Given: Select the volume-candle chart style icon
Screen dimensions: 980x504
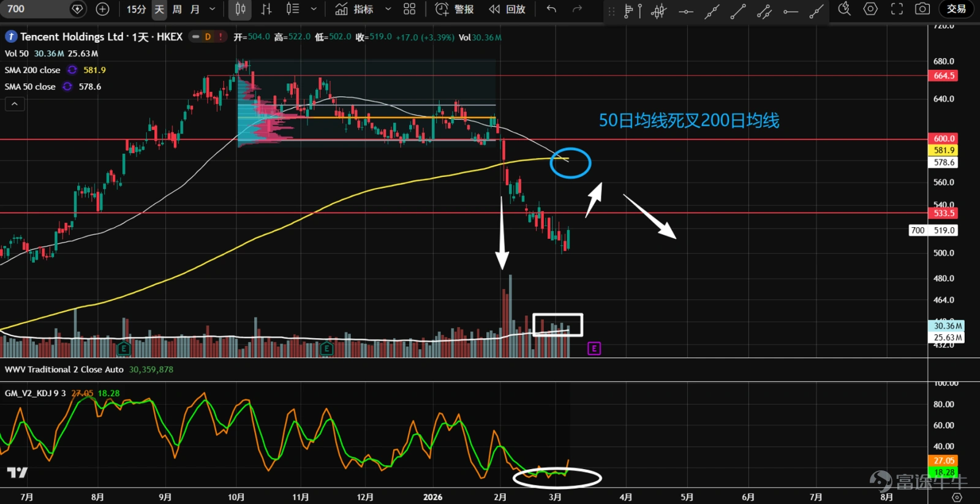Looking at the screenshot, I should [x=293, y=9].
